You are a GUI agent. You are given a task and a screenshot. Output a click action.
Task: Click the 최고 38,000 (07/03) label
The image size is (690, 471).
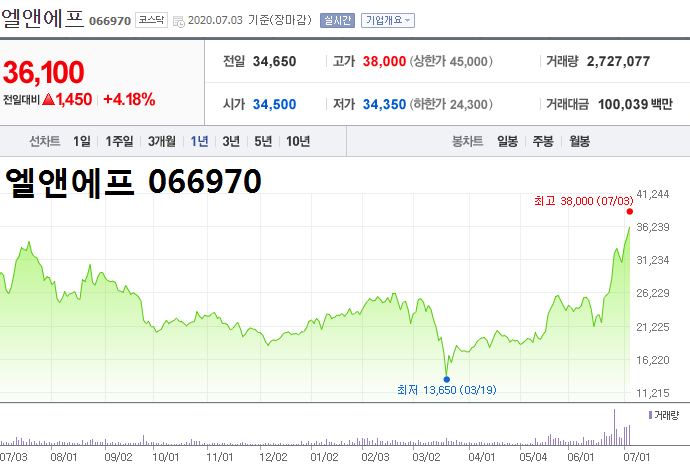coord(584,201)
